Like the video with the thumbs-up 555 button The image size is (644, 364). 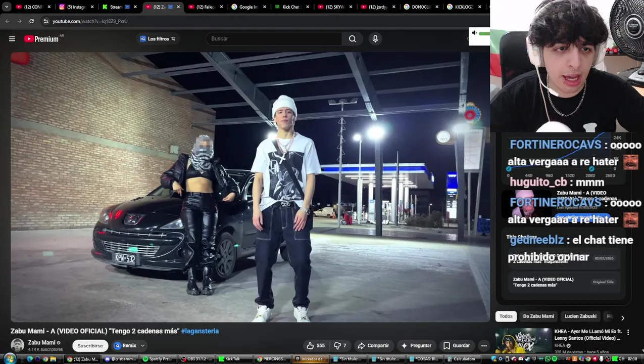tap(316, 346)
